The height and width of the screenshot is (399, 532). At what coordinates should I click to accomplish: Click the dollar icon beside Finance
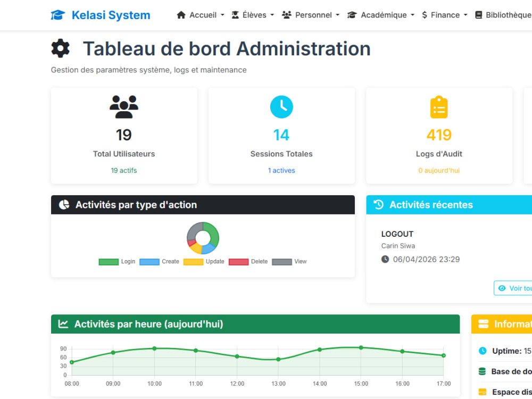pyautogui.click(x=425, y=15)
